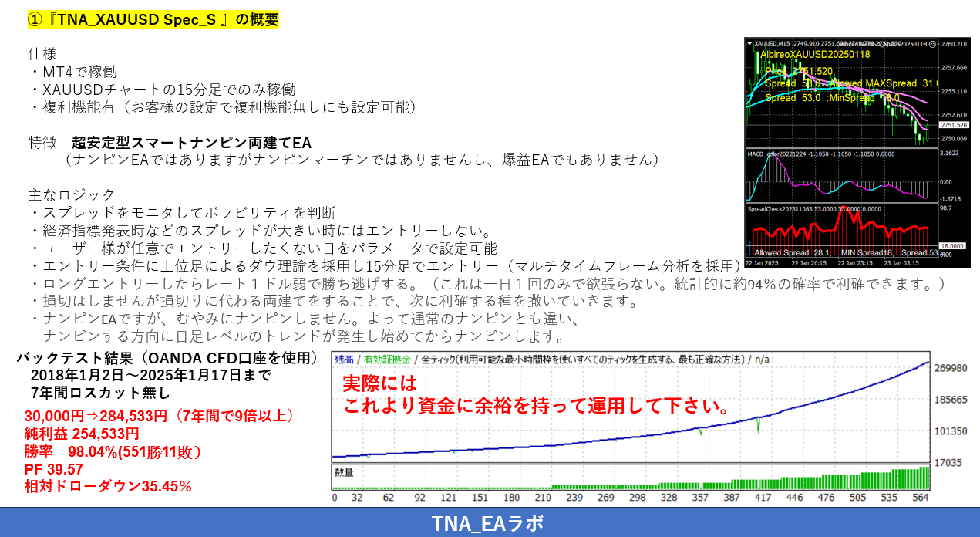The width and height of the screenshot is (980, 537).
Task: Click the 2760.210 price on chart axis
Action: pos(955,44)
